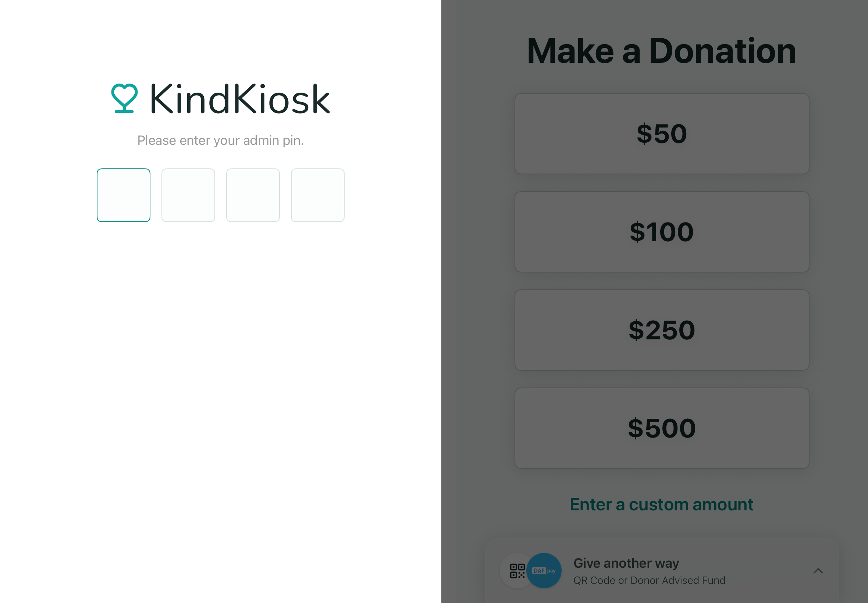Focus the fourth admin pin digit box
The width and height of the screenshot is (868, 603).
click(x=317, y=195)
